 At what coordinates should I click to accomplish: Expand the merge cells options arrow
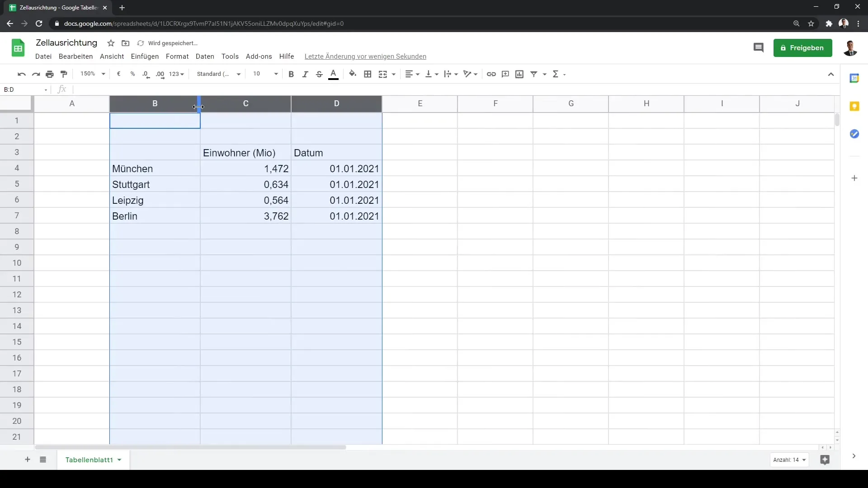click(x=394, y=74)
